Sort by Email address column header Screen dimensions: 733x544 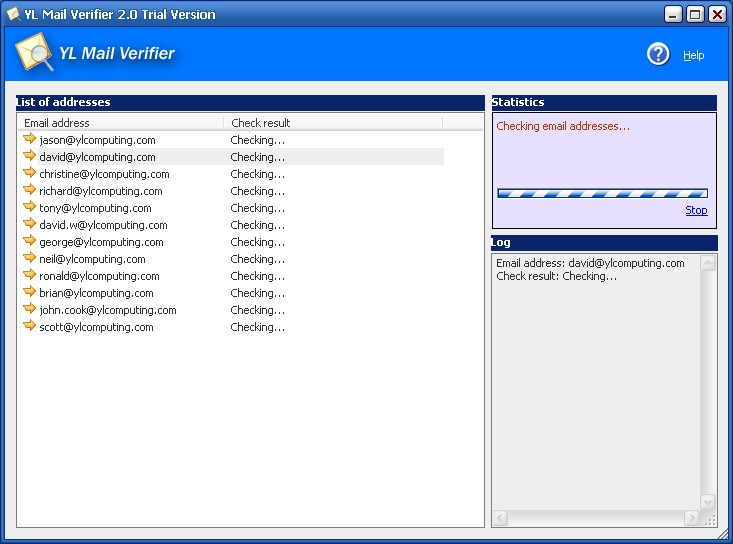pos(121,123)
